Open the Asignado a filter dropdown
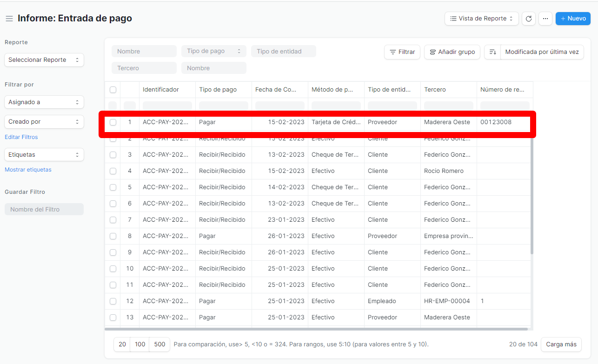 point(44,102)
